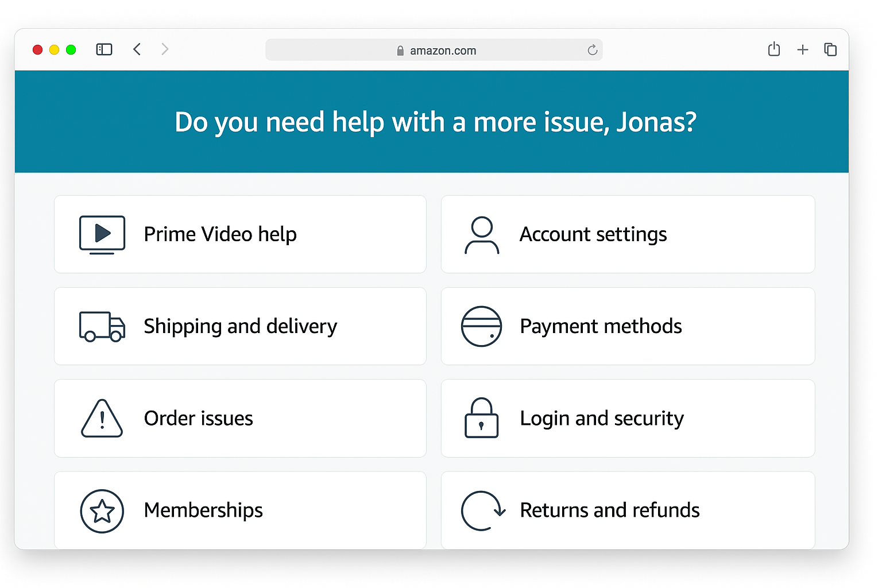
Task: Click the Returns and refunds arrow icon
Action: (x=482, y=510)
